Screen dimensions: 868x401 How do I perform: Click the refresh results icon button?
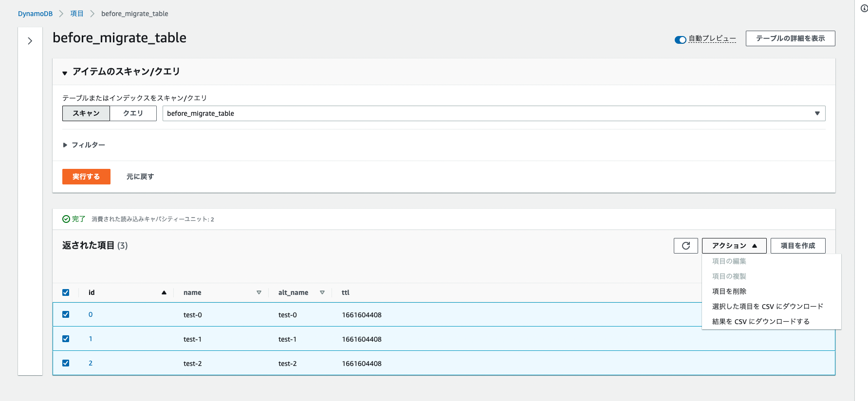(686, 246)
